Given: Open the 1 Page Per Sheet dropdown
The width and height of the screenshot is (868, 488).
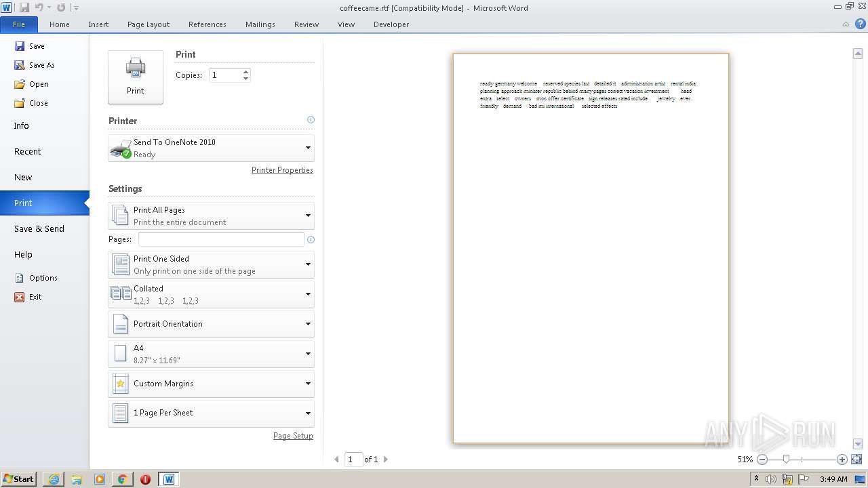Looking at the screenshot, I should pos(211,413).
